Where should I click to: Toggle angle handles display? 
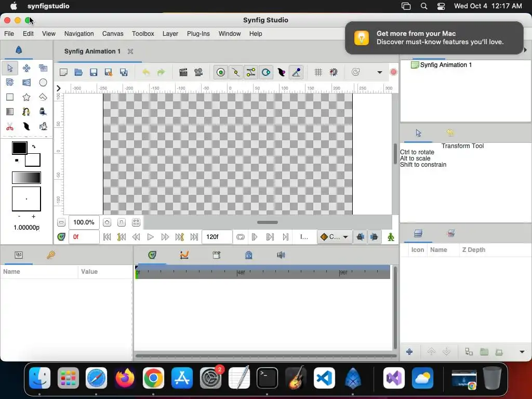296,72
